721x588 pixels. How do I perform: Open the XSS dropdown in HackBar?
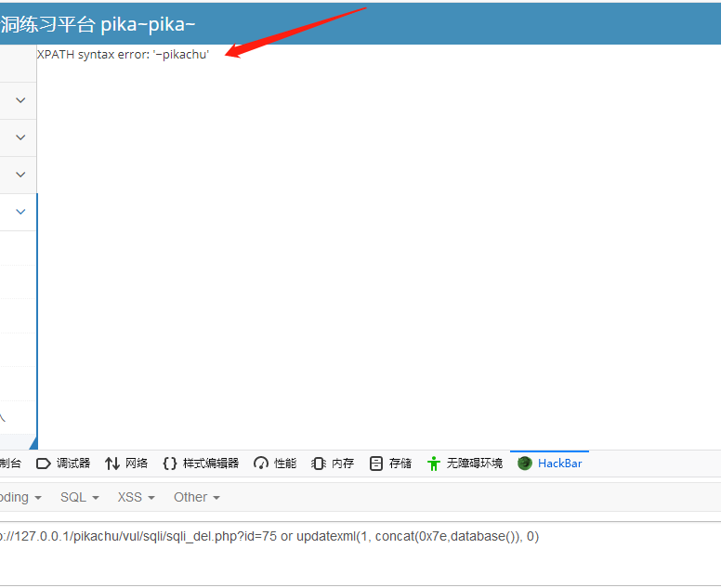[x=136, y=497]
